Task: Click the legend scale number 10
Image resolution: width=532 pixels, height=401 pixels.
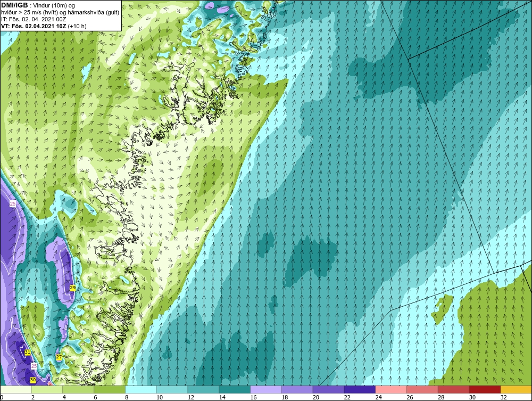Action: coord(160,397)
